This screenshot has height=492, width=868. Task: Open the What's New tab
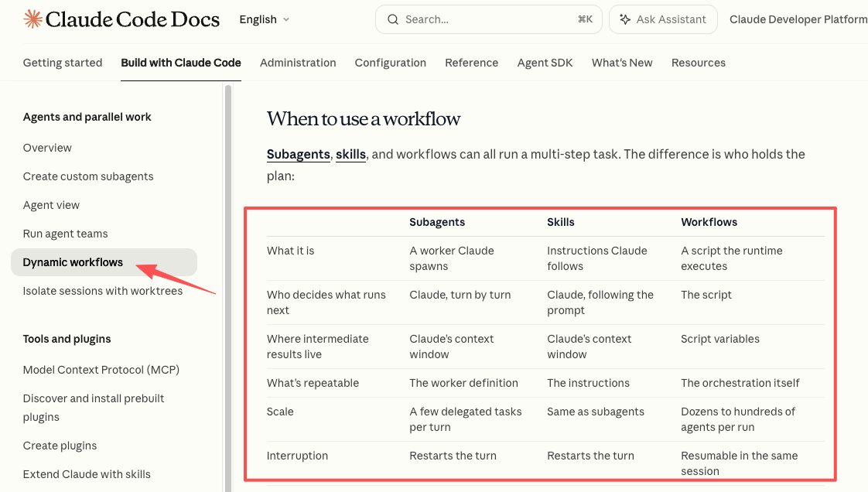point(622,63)
